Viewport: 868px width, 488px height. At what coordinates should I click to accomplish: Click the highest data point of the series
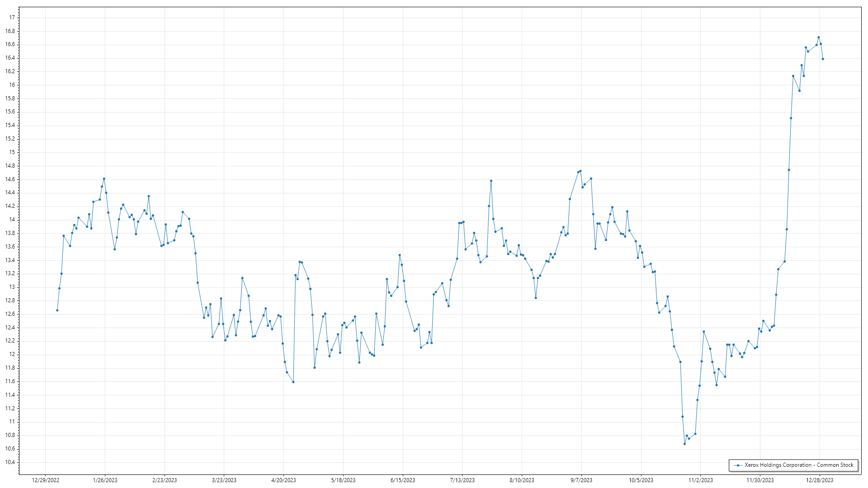coord(818,38)
